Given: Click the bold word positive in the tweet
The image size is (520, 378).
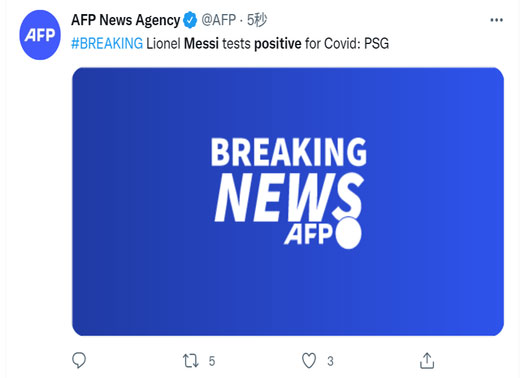Looking at the screenshot, I should 278,44.
